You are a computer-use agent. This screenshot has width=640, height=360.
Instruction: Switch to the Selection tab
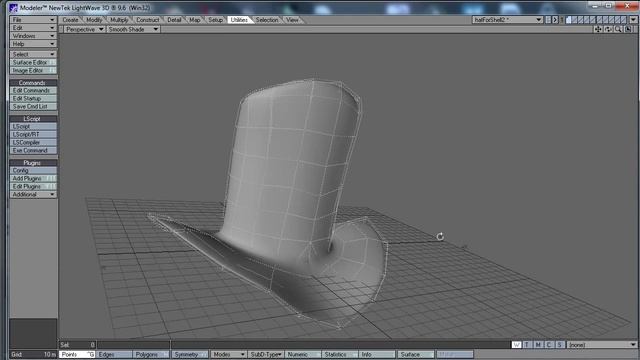[x=267, y=20]
